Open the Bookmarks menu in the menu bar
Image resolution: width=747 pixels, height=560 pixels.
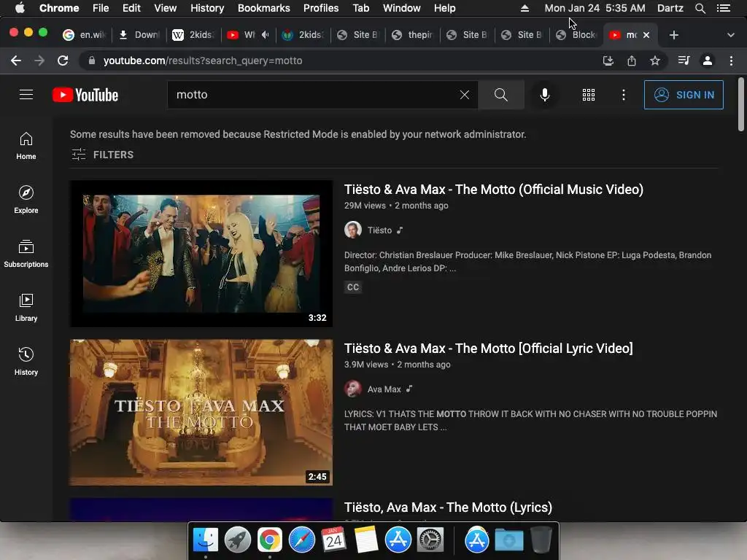click(x=263, y=8)
